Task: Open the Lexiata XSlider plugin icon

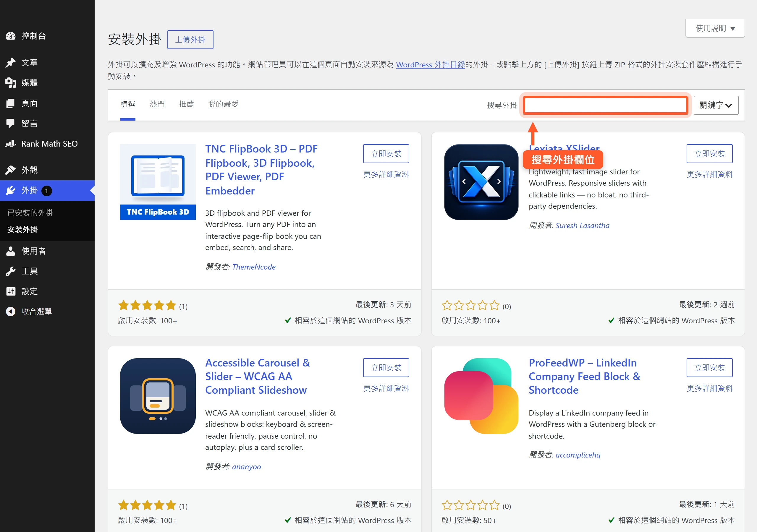Action: click(x=481, y=182)
